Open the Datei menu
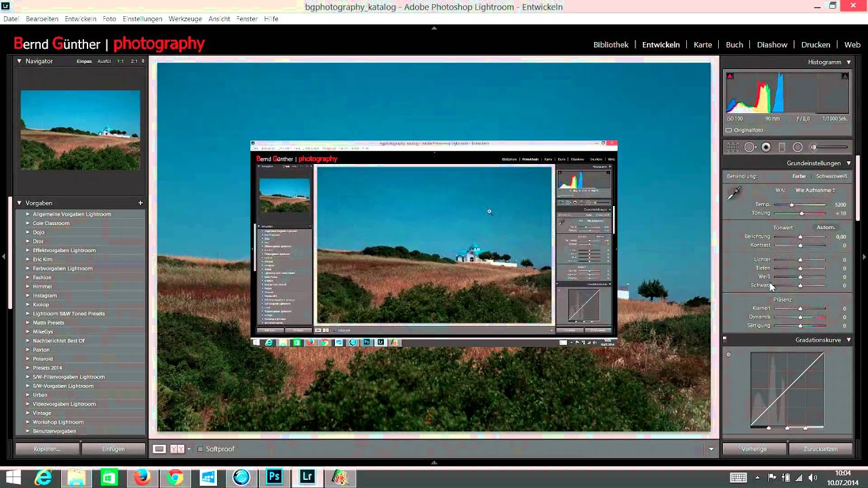Screen dimensions: 868x488 pyautogui.click(x=10, y=19)
